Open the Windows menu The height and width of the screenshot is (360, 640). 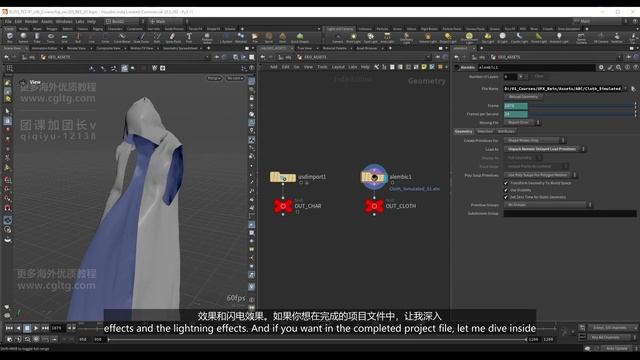[64, 21]
